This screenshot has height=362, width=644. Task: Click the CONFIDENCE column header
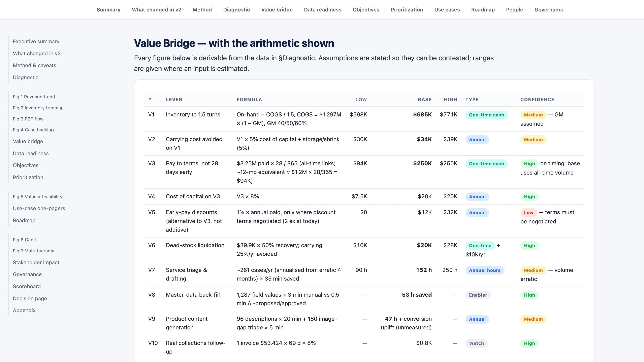537,99
